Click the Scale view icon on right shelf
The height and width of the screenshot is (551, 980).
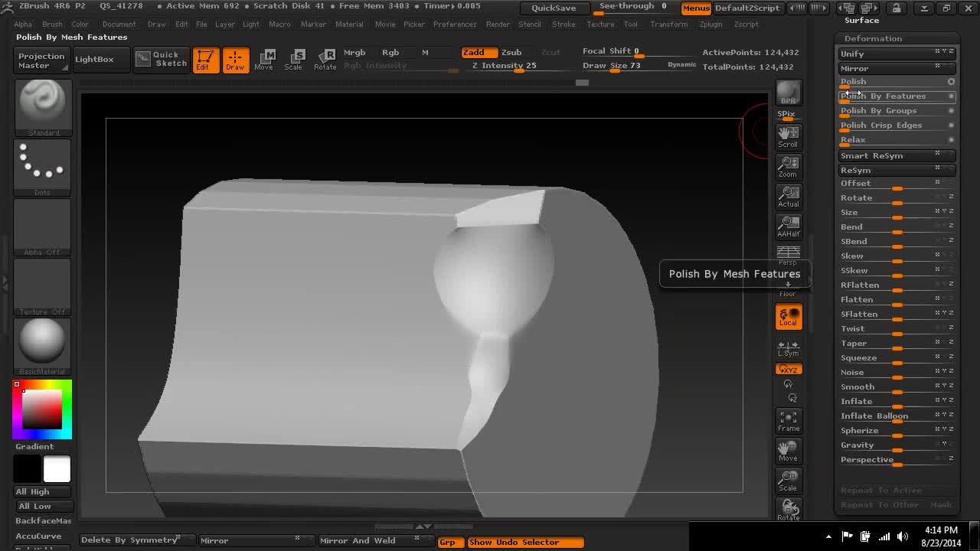(x=788, y=481)
